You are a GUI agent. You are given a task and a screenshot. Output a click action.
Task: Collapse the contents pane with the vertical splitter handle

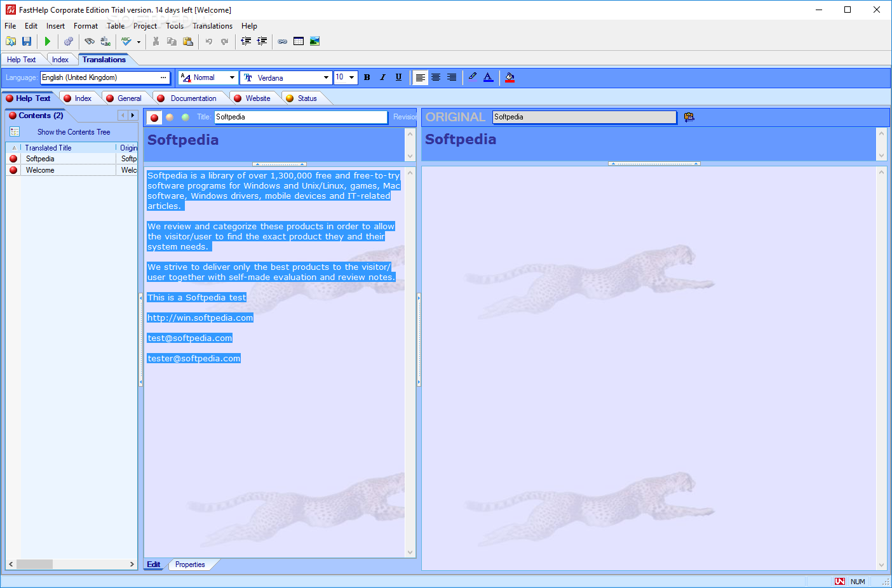click(141, 340)
